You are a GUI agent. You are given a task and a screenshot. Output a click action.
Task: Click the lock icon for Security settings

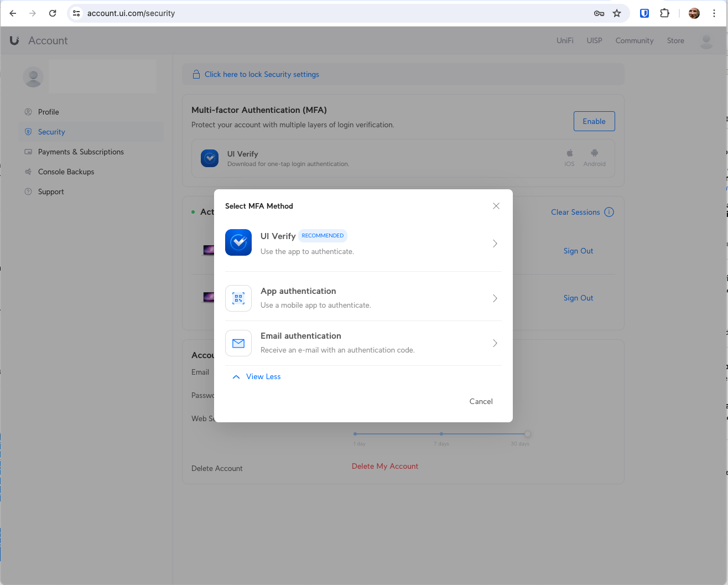(x=196, y=74)
